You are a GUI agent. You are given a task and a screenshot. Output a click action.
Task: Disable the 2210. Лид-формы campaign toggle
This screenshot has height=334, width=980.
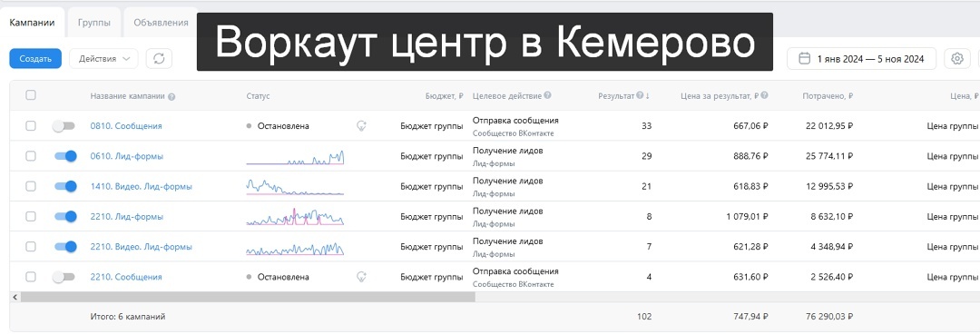(65, 216)
